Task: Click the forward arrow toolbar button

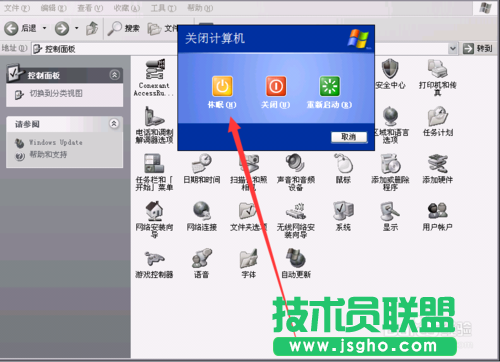Action: pos(62,28)
